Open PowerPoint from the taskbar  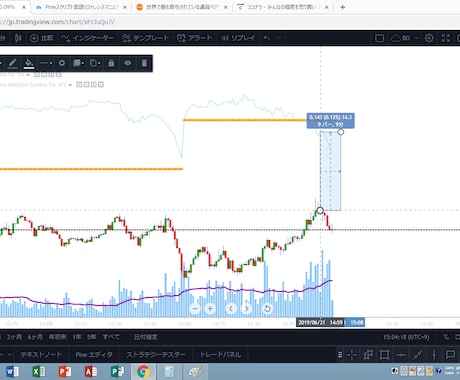pyautogui.click(x=65, y=372)
